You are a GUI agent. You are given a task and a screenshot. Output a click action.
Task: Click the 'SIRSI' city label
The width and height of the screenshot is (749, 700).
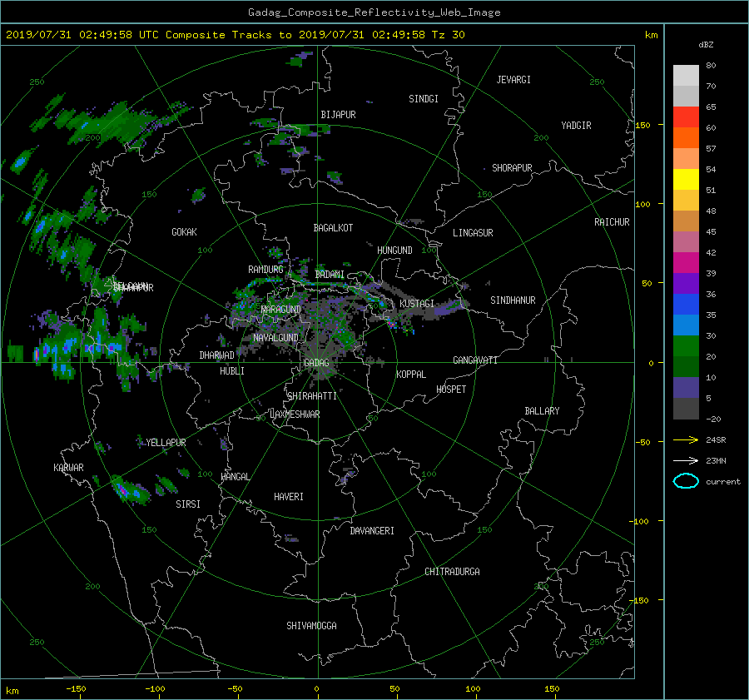coord(188,504)
